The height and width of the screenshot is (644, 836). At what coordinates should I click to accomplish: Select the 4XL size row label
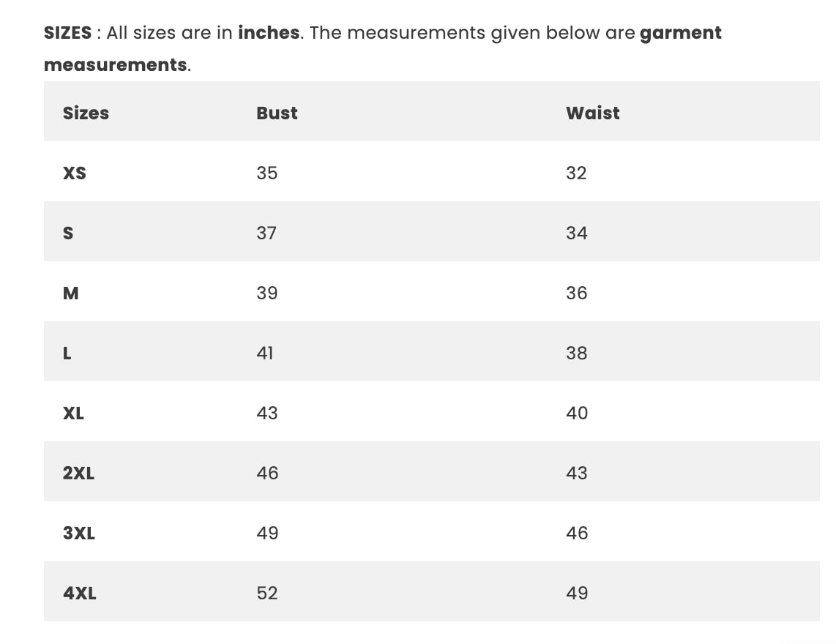click(79, 593)
